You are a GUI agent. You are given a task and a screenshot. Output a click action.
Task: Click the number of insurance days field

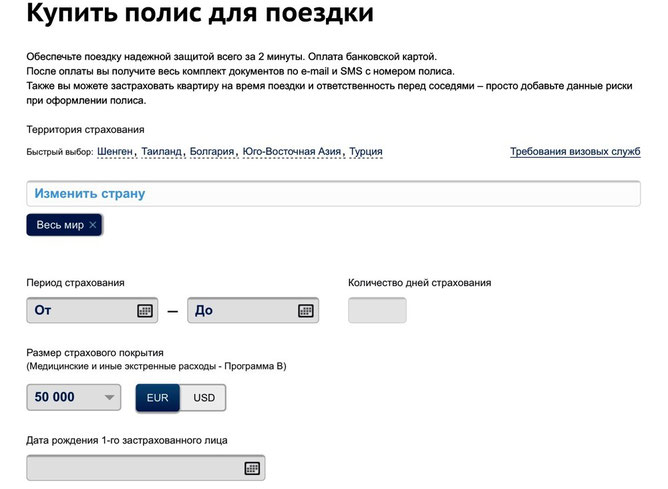[x=377, y=310]
